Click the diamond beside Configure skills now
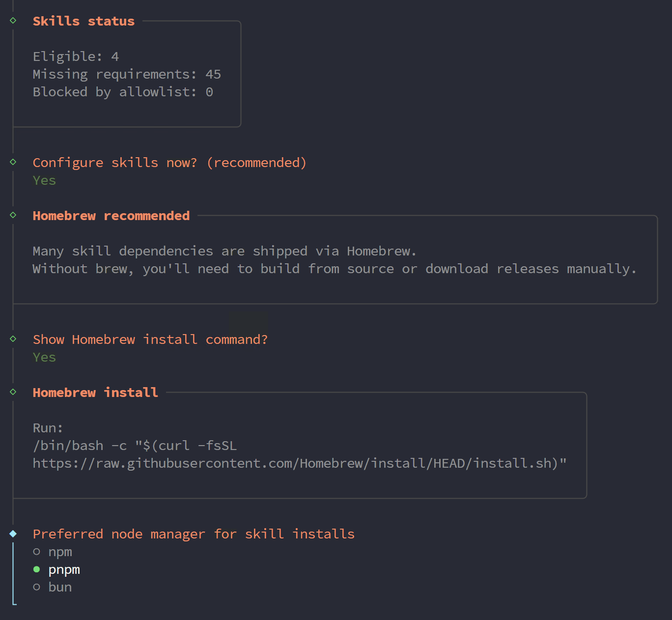The width and height of the screenshot is (672, 620). 12,162
